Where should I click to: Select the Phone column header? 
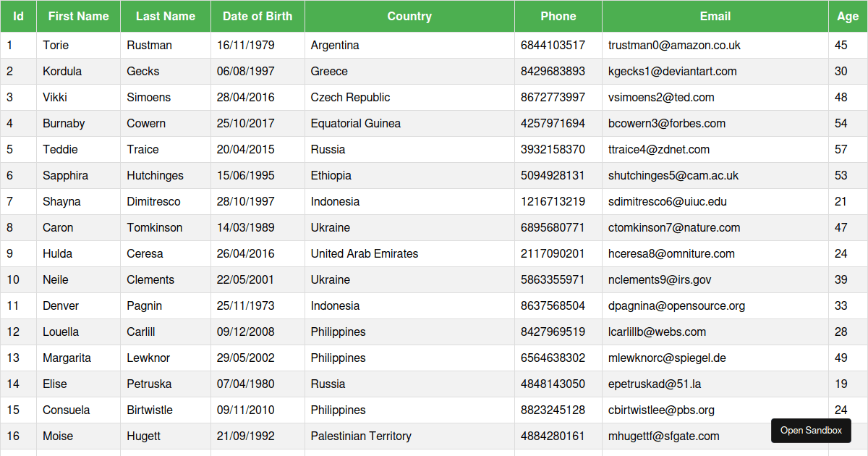(x=558, y=16)
